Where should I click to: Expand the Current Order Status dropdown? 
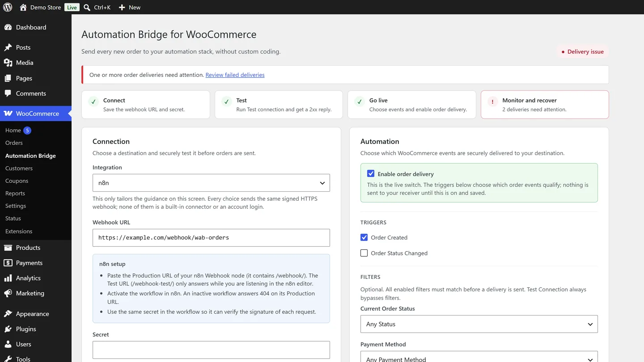click(x=479, y=324)
